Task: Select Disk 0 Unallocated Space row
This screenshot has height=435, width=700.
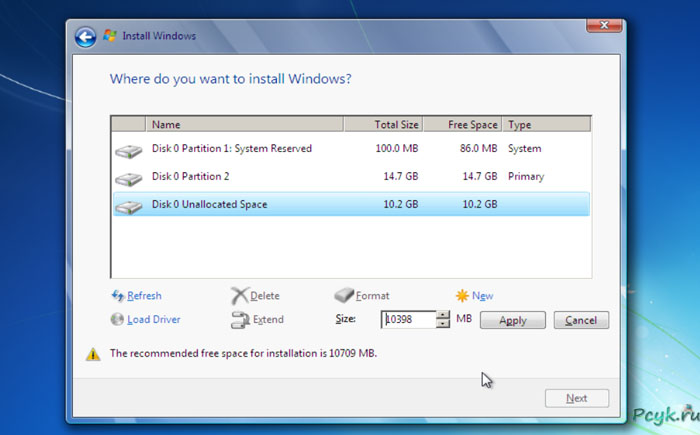Action: pos(209,205)
